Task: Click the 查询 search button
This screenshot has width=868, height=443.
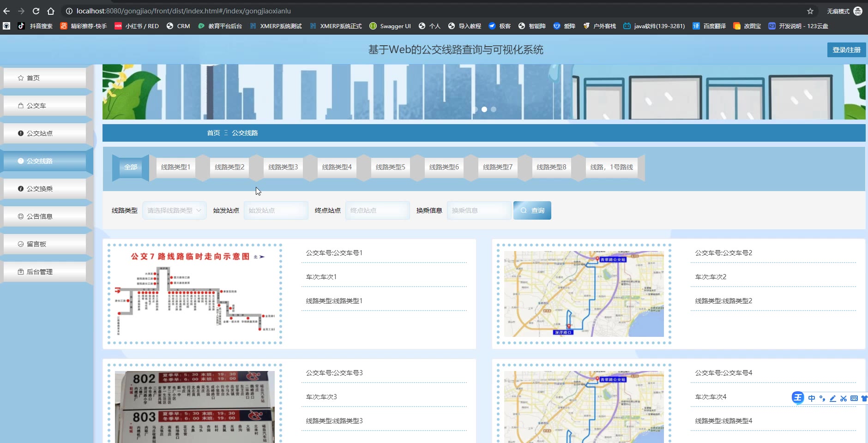Action: pos(532,210)
